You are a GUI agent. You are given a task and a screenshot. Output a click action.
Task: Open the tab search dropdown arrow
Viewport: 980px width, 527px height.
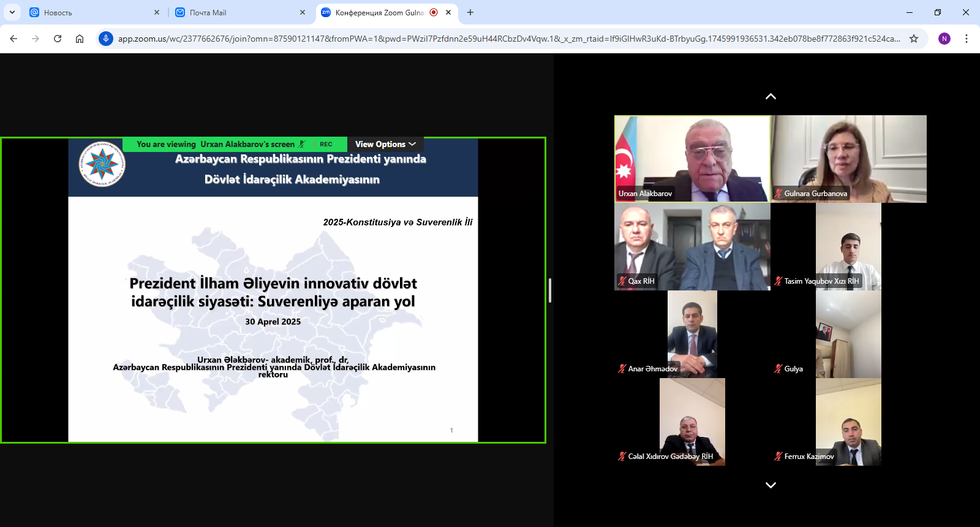tap(12, 12)
